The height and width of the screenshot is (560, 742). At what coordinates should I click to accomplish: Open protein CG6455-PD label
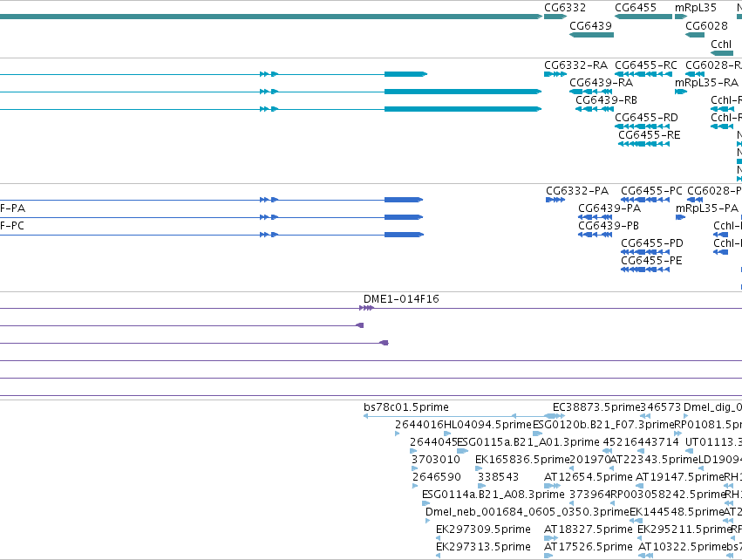pos(651,243)
